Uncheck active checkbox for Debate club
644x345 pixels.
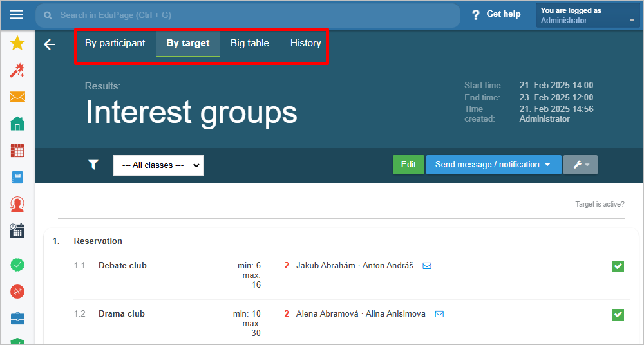click(x=618, y=266)
